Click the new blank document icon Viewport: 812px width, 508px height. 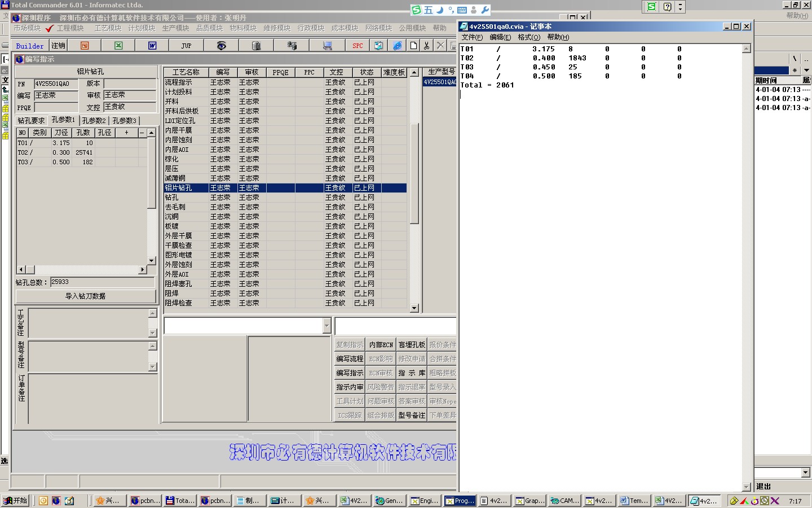(x=413, y=46)
